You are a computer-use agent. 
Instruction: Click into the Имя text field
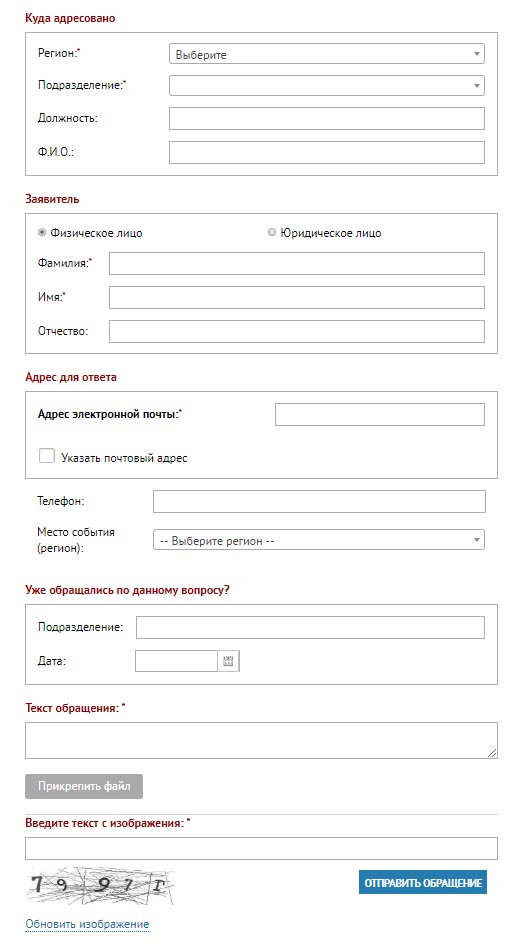[296, 297]
